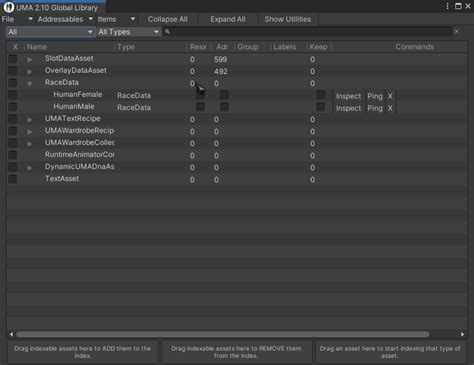Viewport: 474px width, 365px height.
Task: Open the Items menu
Action: 116,19
